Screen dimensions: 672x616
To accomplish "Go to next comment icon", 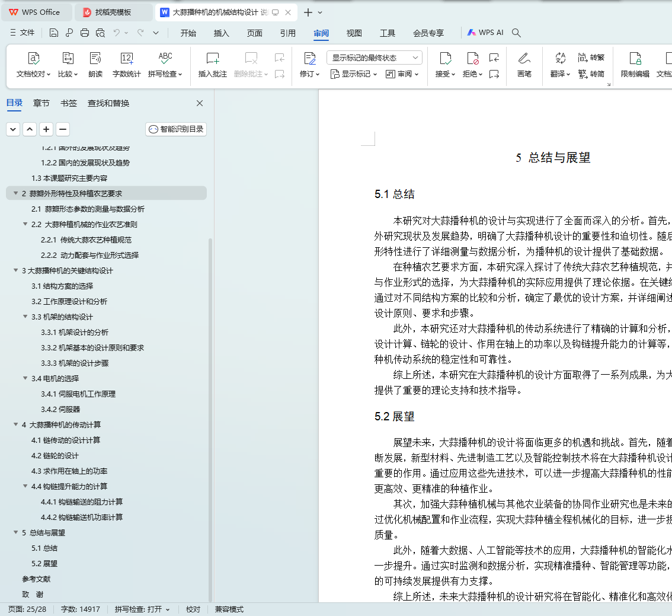I will [280, 75].
